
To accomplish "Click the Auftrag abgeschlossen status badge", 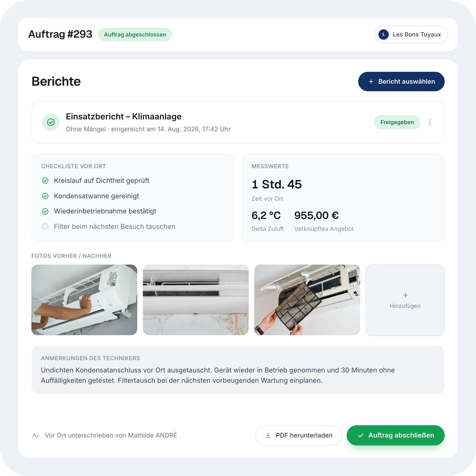I will 135,35.
